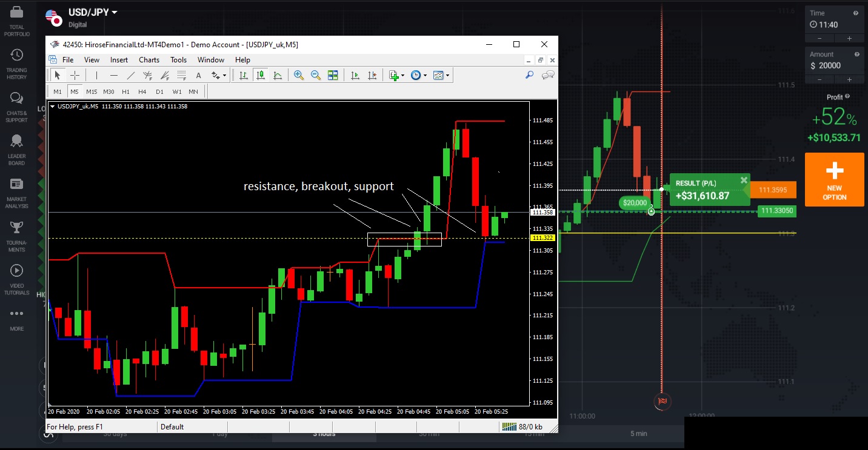Image resolution: width=868 pixels, height=450 pixels.
Task: Decrease the expiration Time value
Action: 820,39
